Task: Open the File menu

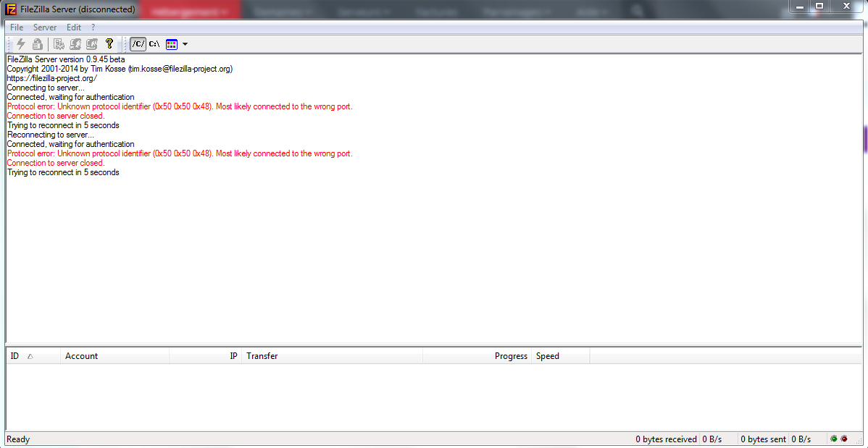Action: (17, 27)
